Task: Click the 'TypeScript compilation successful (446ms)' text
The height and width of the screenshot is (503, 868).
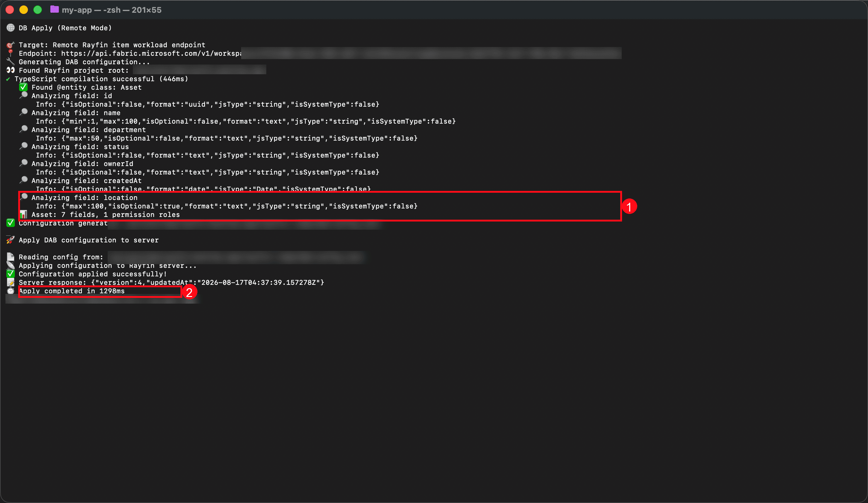Action: (101, 79)
